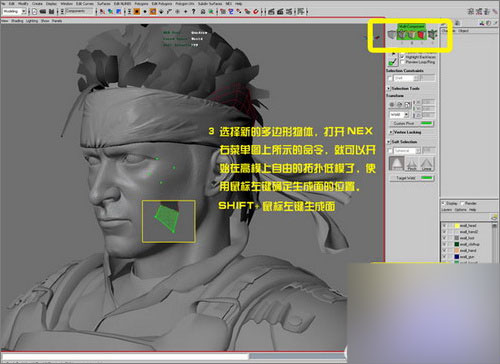Screen dimensions: 500x364
Task: Open the World coordinate space dropdown
Action: click(x=399, y=114)
